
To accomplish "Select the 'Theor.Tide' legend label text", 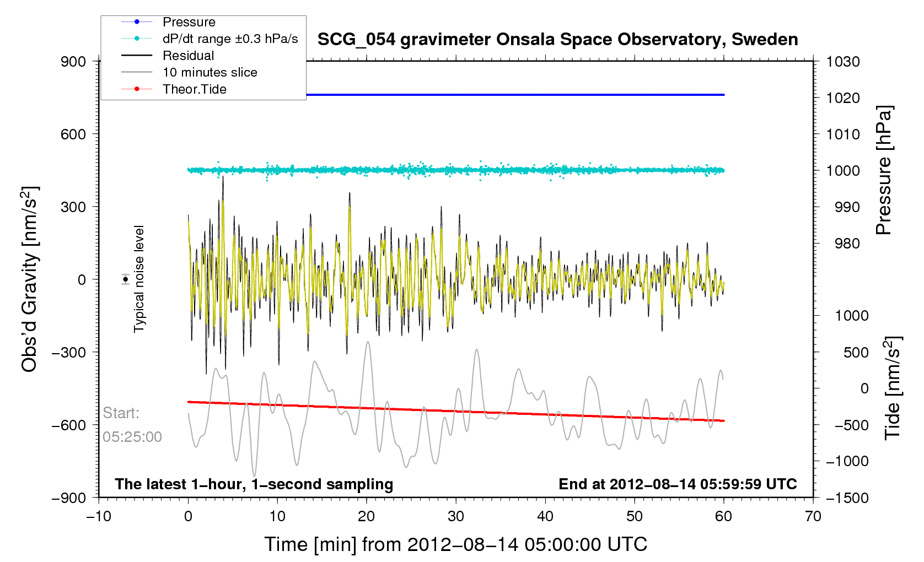I will tap(194, 89).
